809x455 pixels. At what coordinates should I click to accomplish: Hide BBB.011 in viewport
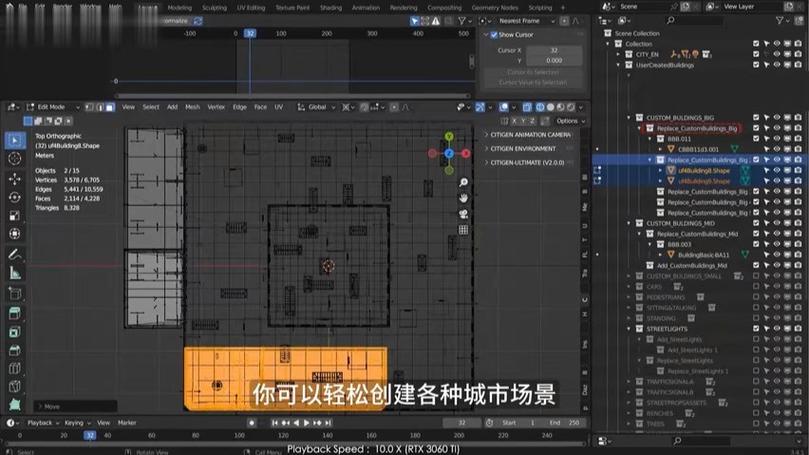pos(777,139)
